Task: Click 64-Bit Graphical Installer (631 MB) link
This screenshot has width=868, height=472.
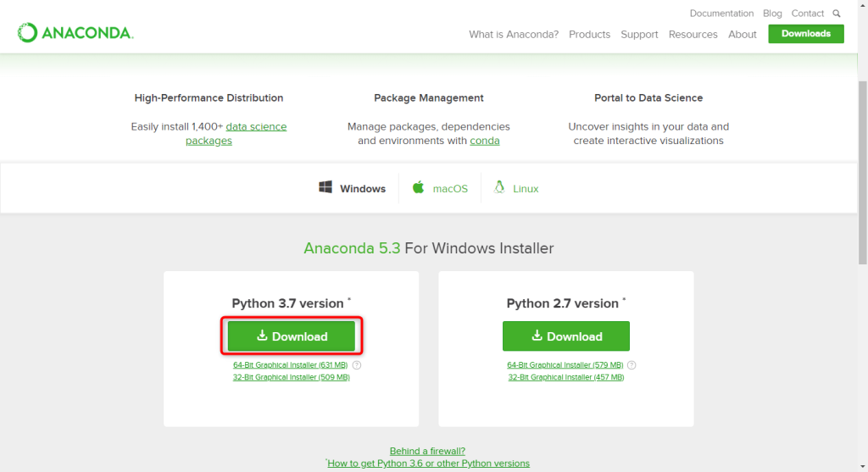Action: click(290, 365)
